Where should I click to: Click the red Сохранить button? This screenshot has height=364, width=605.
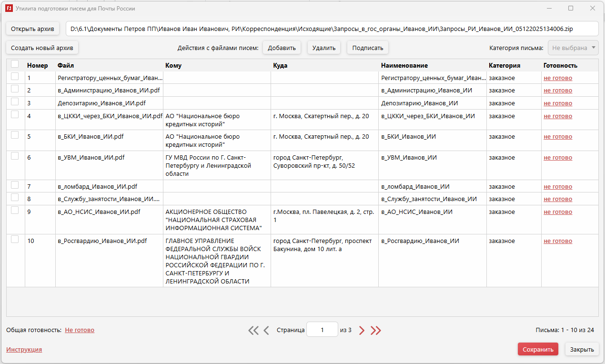click(538, 349)
